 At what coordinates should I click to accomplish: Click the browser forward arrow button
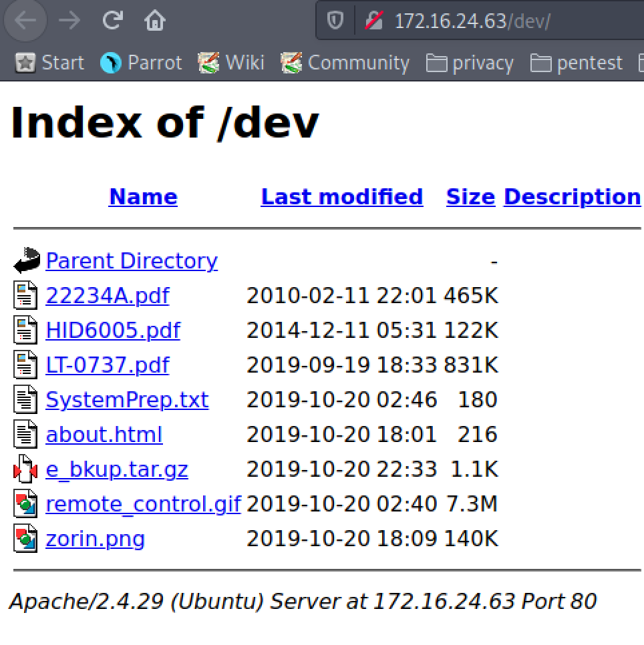click(x=69, y=21)
